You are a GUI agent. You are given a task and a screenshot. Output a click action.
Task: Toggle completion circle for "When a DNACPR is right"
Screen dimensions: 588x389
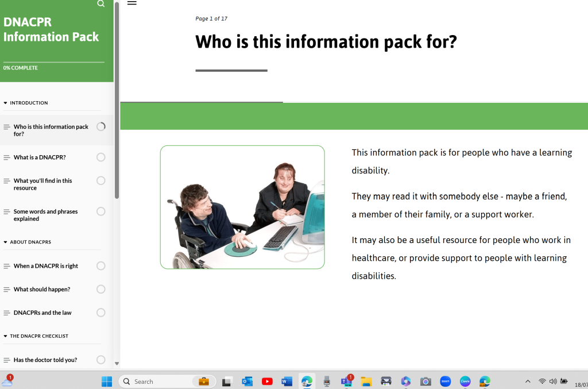[101, 265]
